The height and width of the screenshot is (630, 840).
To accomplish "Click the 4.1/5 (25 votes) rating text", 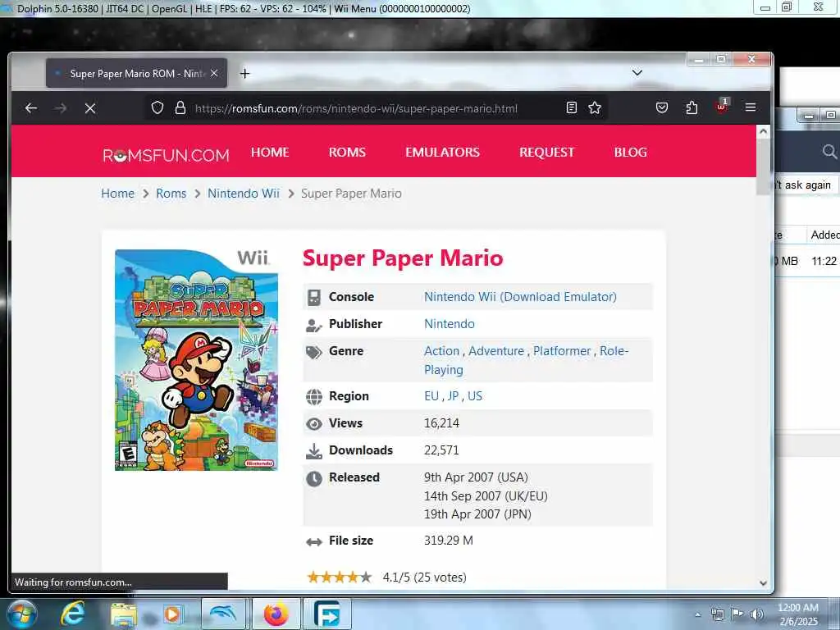I will click(x=424, y=577).
